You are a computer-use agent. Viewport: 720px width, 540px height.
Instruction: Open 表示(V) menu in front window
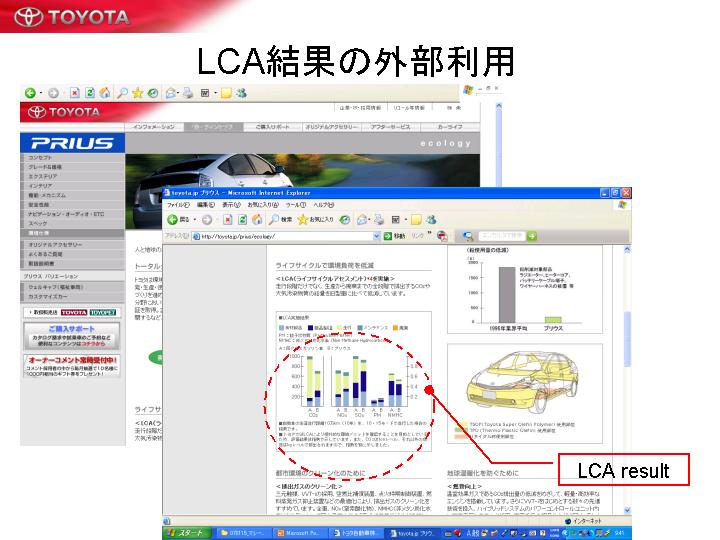coord(231,205)
